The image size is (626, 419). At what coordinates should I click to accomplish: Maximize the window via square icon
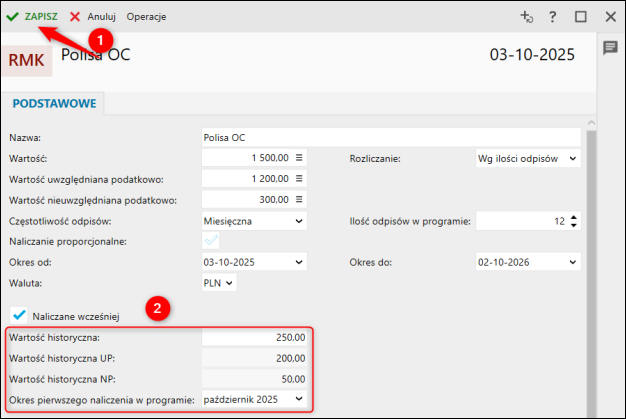click(x=580, y=17)
